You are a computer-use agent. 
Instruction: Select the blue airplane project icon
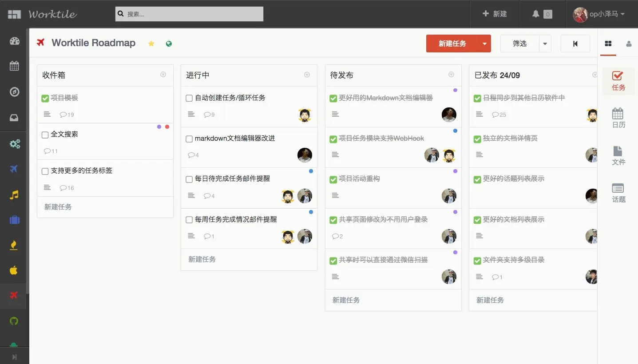click(14, 169)
